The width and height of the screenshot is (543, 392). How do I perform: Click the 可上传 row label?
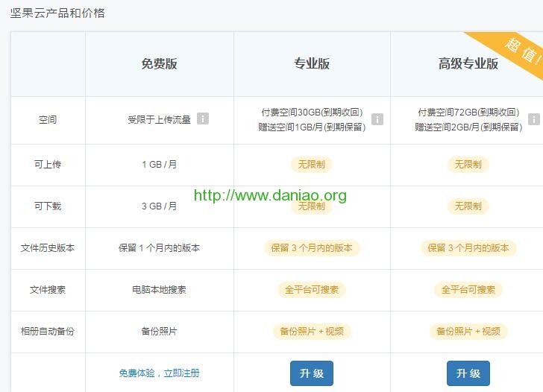pos(48,165)
